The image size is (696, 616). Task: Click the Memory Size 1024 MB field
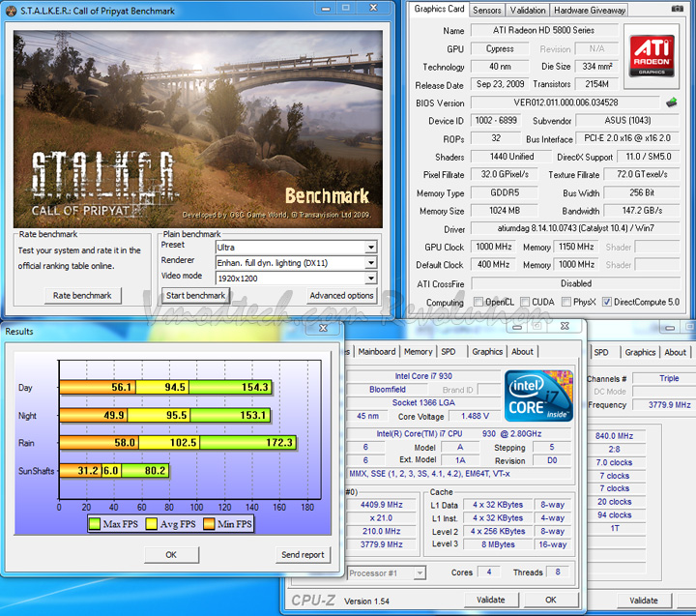[505, 211]
